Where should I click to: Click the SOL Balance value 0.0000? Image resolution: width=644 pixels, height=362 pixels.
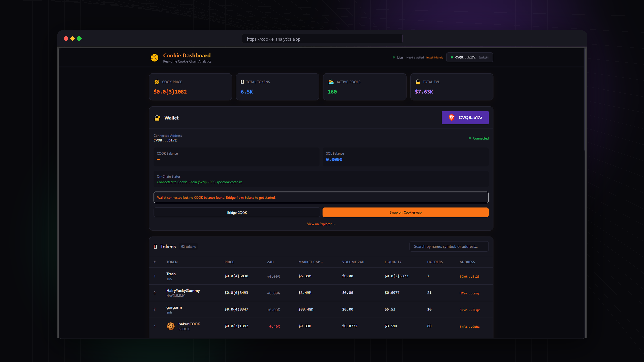coord(334,160)
